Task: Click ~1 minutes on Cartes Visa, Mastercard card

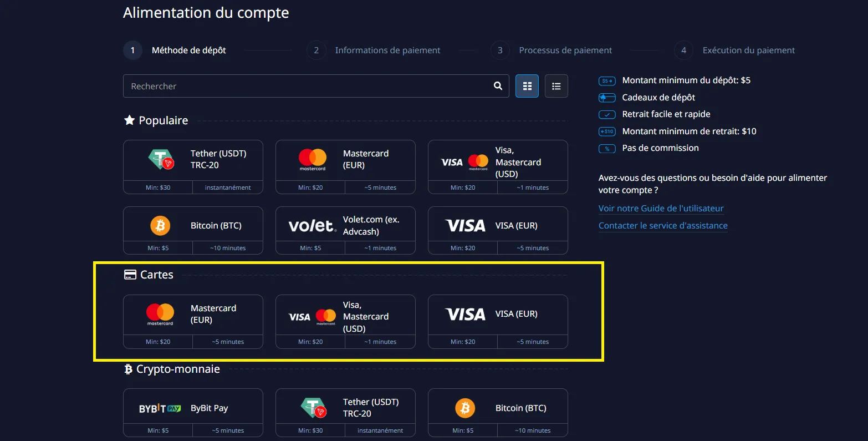Action: pyautogui.click(x=380, y=342)
